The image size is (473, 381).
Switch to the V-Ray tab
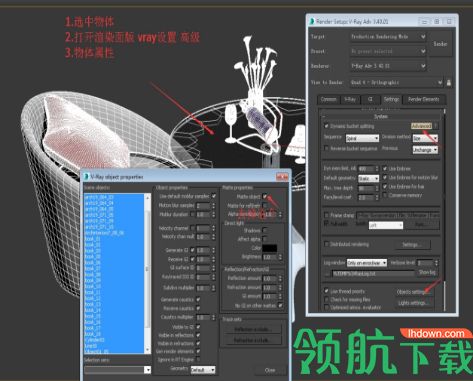pyautogui.click(x=350, y=99)
